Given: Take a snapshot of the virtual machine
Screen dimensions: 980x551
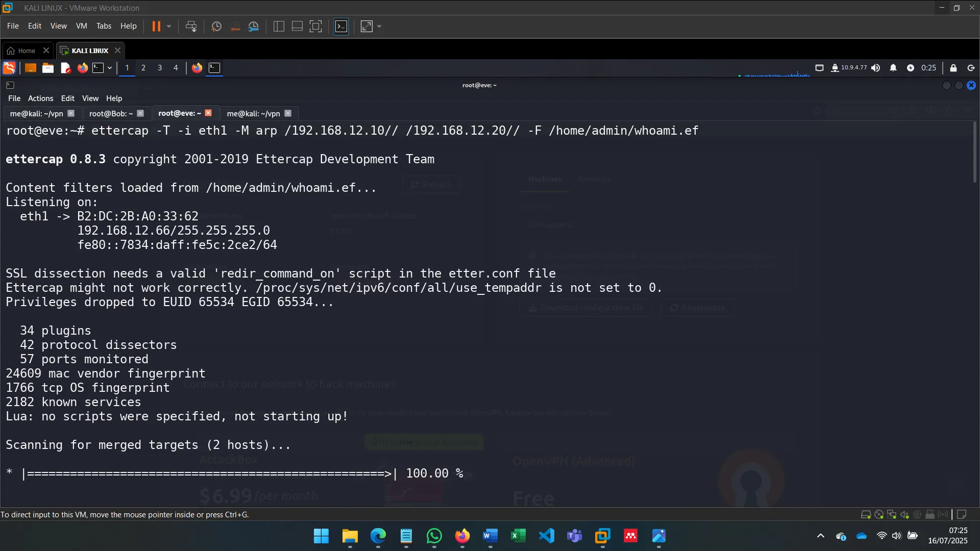Looking at the screenshot, I should (x=216, y=26).
